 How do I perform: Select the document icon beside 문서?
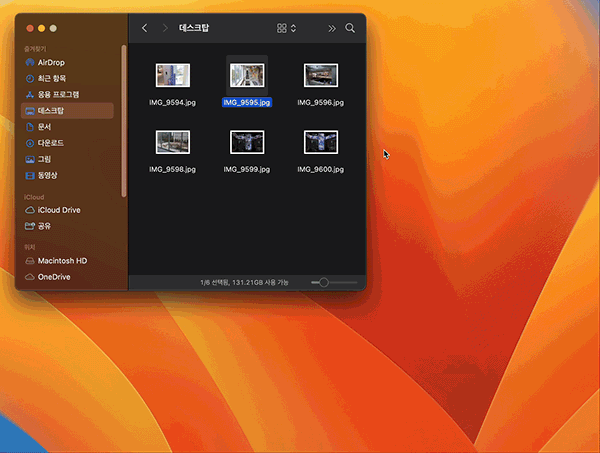(x=30, y=127)
